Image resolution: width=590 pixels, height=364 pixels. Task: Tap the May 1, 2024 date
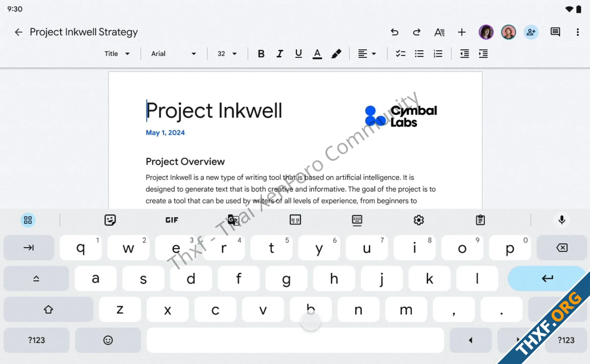tap(165, 133)
